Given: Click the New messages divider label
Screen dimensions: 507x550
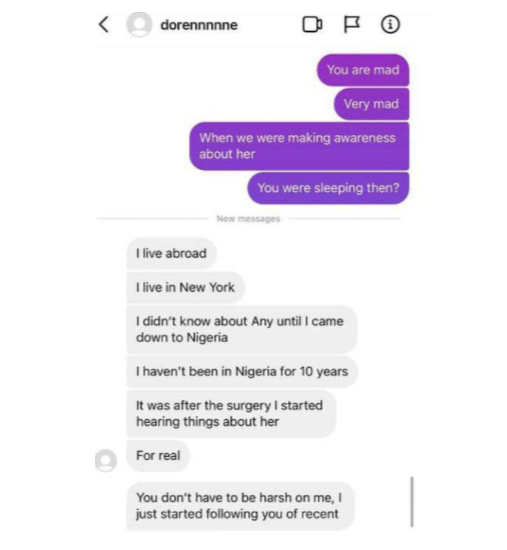Looking at the screenshot, I should [248, 219].
